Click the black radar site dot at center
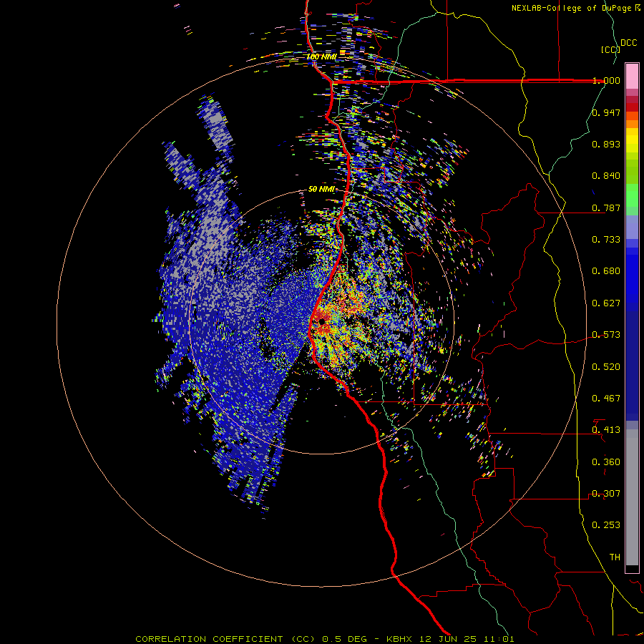 [322, 321]
